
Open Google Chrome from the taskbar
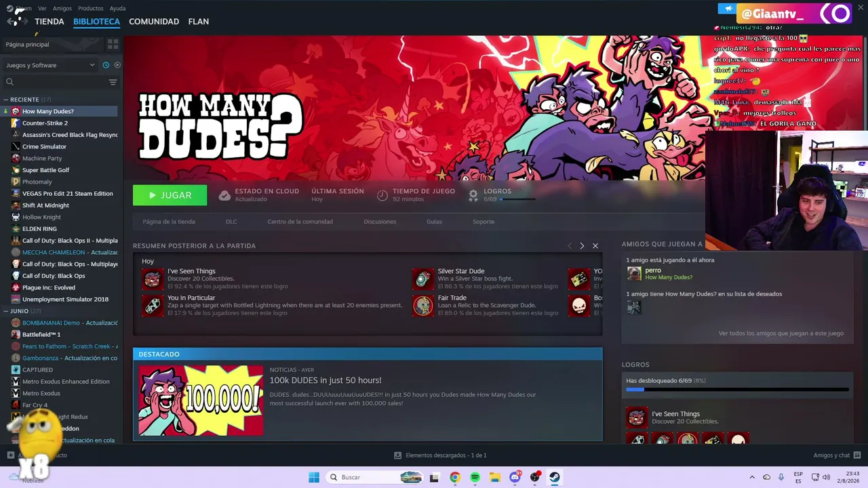(x=454, y=477)
